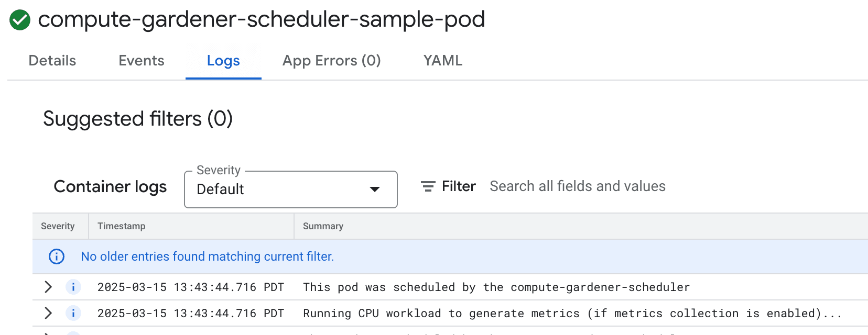Viewport: 868px width, 335px height.
Task: Click the Filter funnel icon
Action: pyautogui.click(x=428, y=186)
